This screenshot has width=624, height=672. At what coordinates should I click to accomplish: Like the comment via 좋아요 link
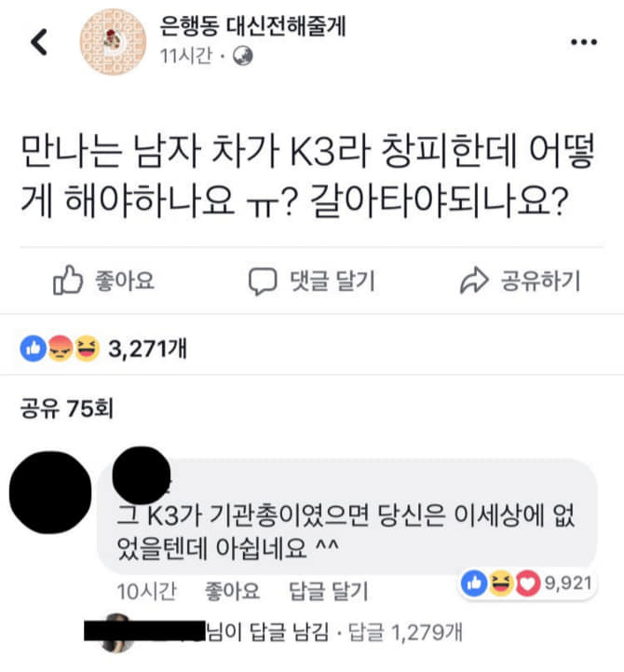[232, 592]
